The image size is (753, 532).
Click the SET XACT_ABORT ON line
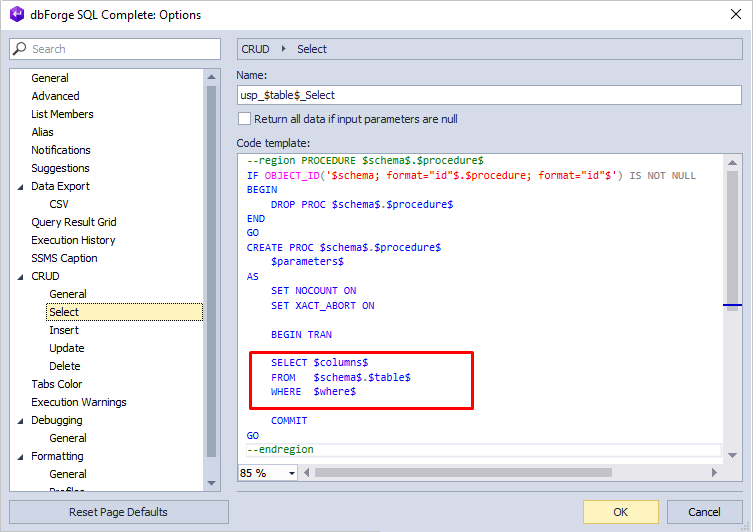(322, 306)
